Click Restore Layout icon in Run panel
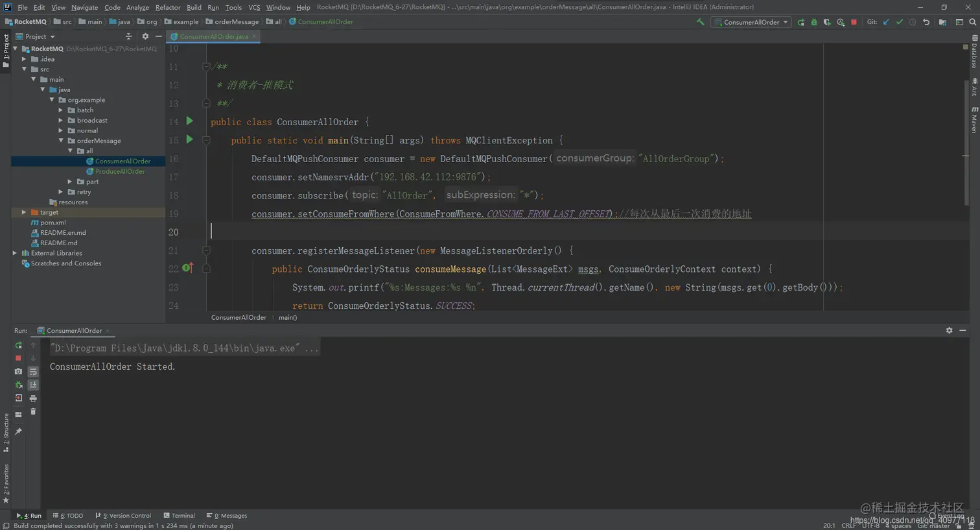Image resolution: width=980 pixels, height=530 pixels. click(x=18, y=415)
